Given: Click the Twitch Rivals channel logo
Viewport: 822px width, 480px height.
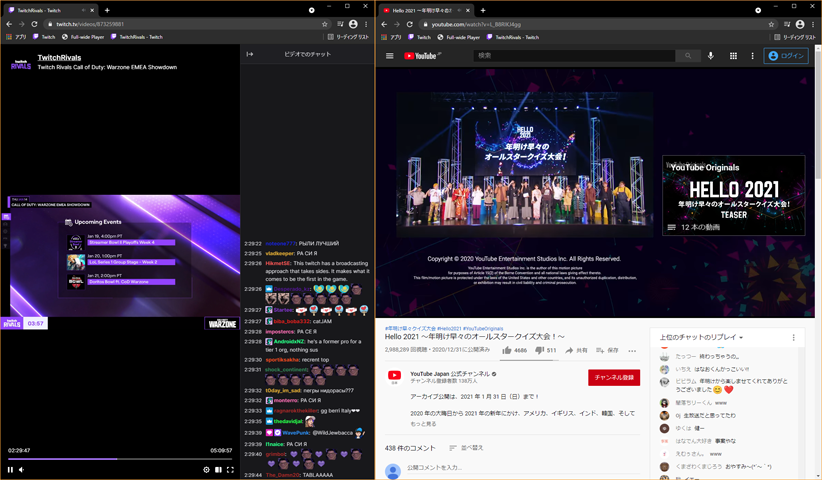Looking at the screenshot, I should pyautogui.click(x=21, y=64).
